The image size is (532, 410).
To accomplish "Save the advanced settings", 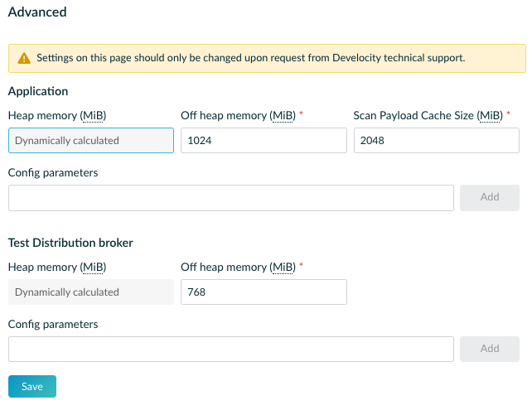I will click(x=32, y=387).
